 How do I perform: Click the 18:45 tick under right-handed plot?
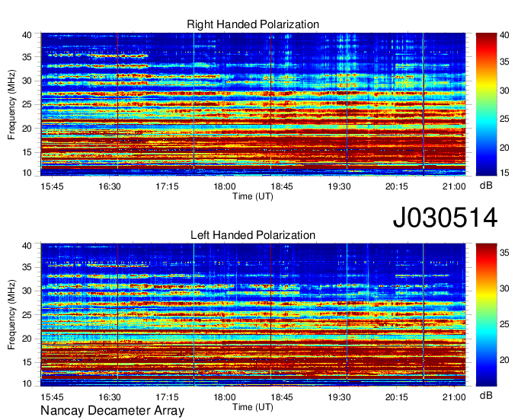[x=282, y=186]
